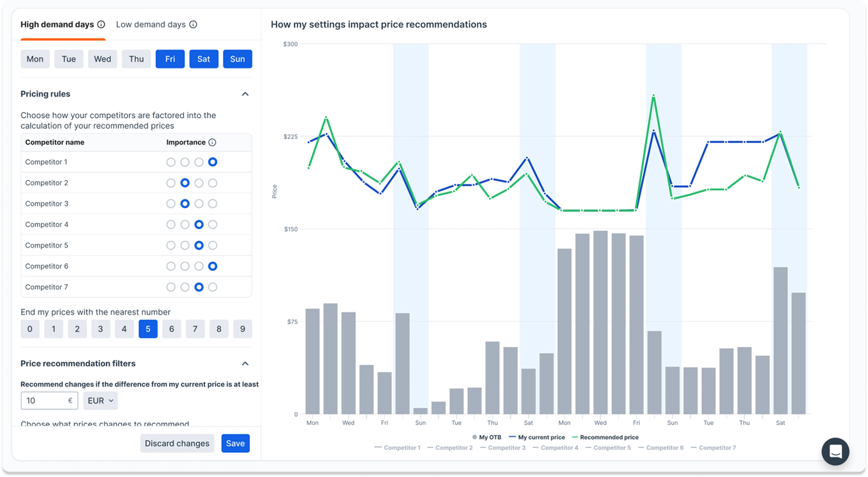The image size is (868, 477).
Task: Click the Importance column info icon
Action: pos(212,142)
